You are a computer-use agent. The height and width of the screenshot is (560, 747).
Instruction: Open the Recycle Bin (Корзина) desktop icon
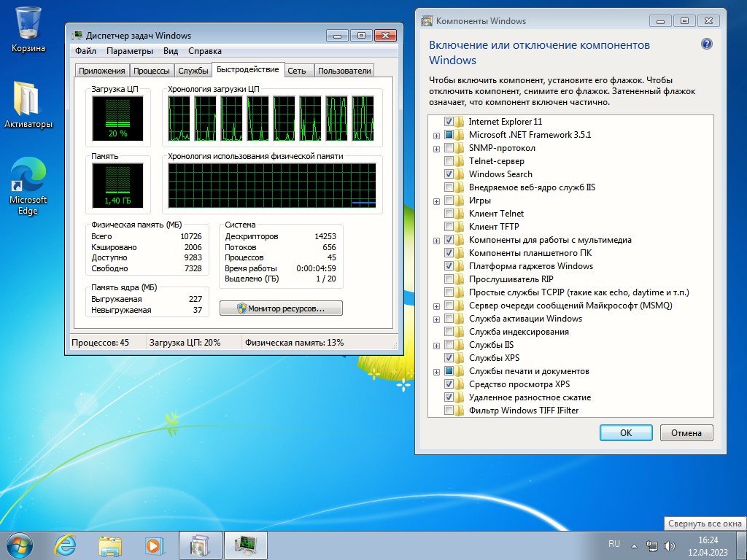(28, 29)
